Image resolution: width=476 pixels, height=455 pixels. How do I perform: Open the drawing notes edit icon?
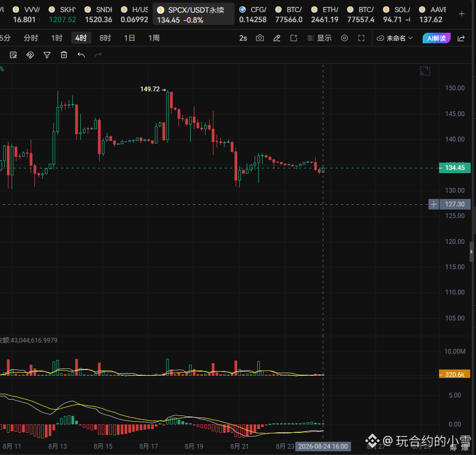click(x=13, y=55)
